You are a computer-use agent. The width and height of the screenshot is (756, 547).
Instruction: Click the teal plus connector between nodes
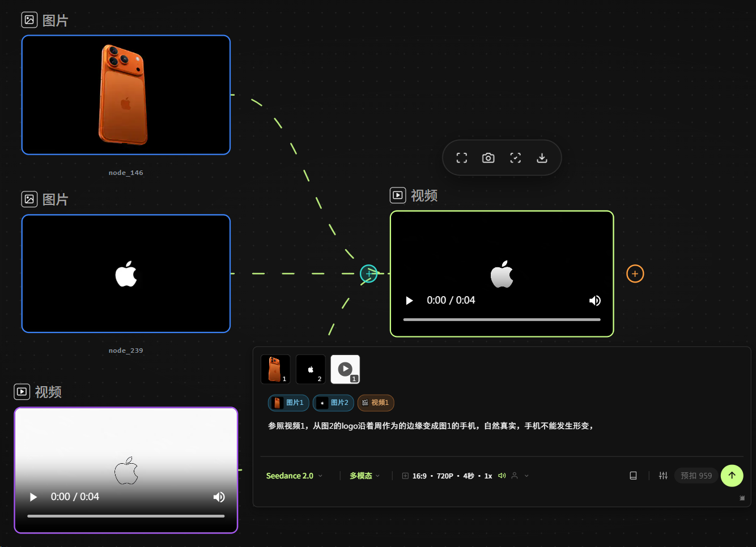(x=369, y=274)
